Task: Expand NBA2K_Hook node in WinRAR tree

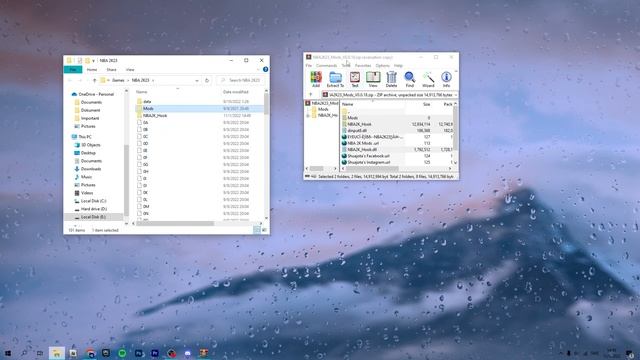Action: click(308, 116)
